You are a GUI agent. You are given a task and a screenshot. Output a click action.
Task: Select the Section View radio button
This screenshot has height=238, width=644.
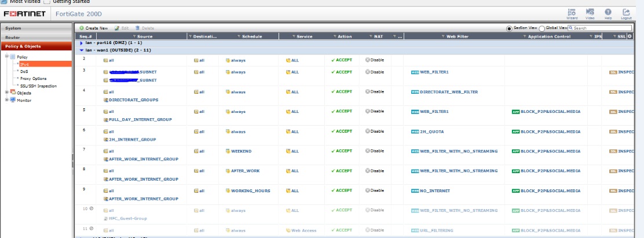(509, 28)
